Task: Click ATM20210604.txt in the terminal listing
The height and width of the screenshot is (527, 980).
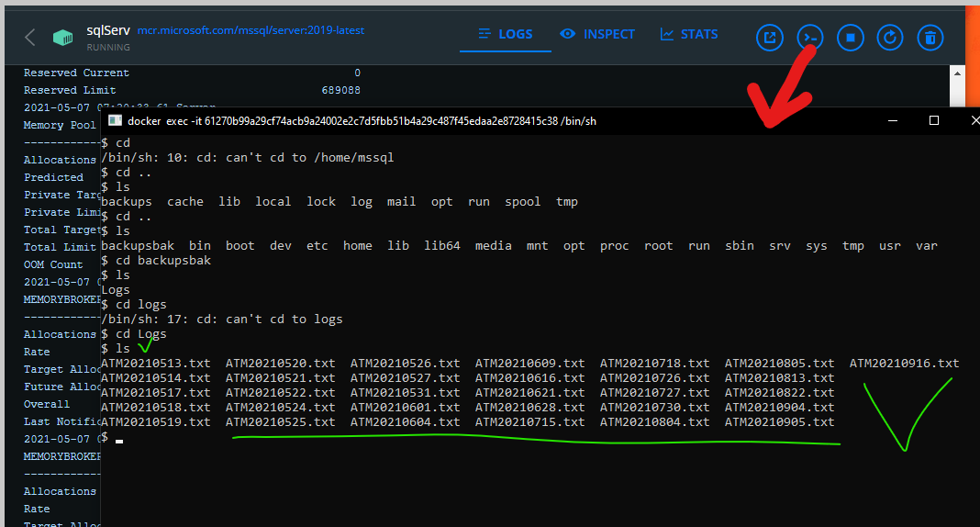Action: 405,422
